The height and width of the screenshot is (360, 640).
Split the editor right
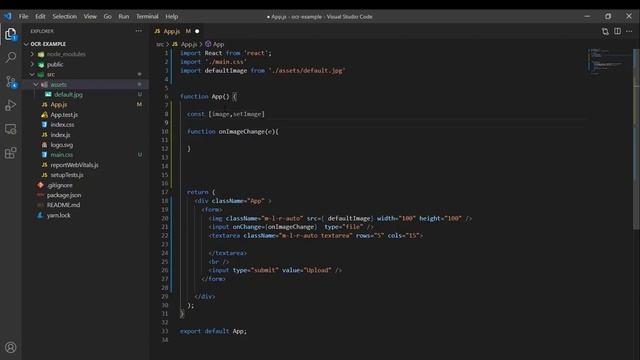point(618,31)
